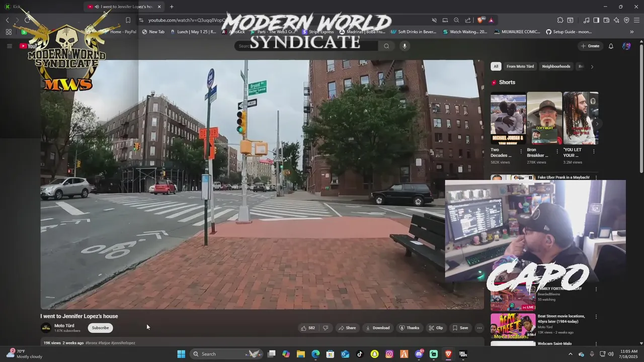The height and width of the screenshot is (362, 644).
Task: Dislike the Jennifer Lopez house video
Action: point(326,328)
